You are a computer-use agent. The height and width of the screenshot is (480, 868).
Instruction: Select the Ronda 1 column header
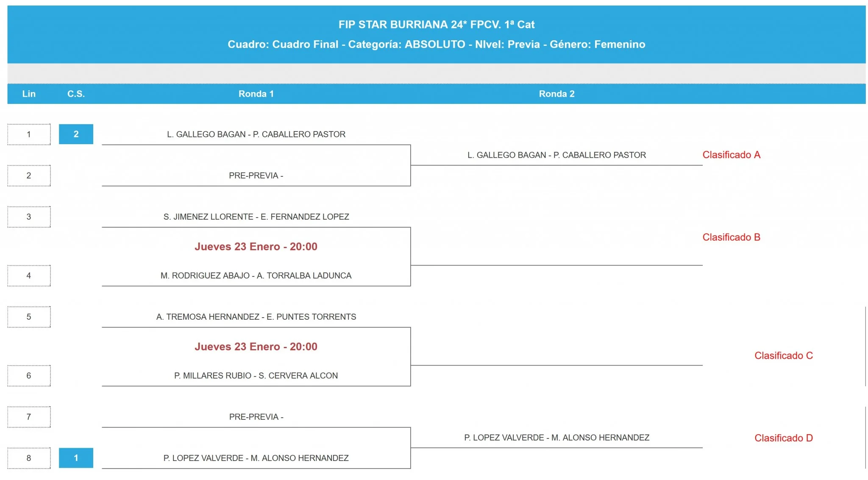[x=256, y=94]
